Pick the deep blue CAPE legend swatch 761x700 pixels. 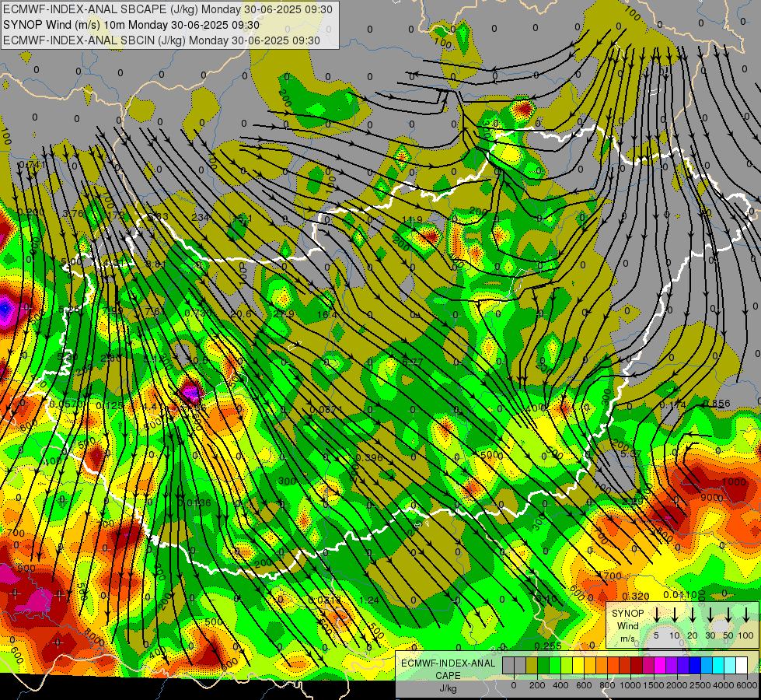pyautogui.click(x=695, y=665)
